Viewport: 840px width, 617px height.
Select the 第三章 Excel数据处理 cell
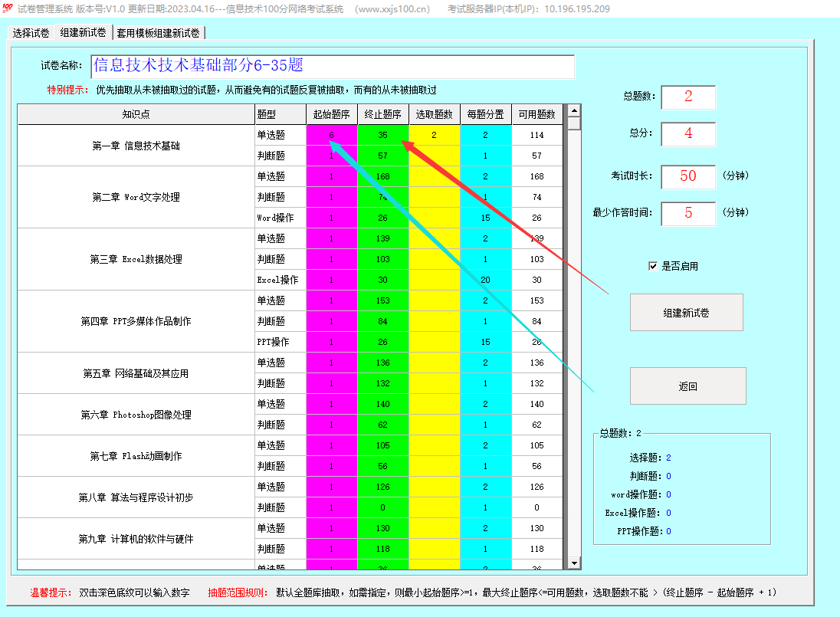[136, 259]
